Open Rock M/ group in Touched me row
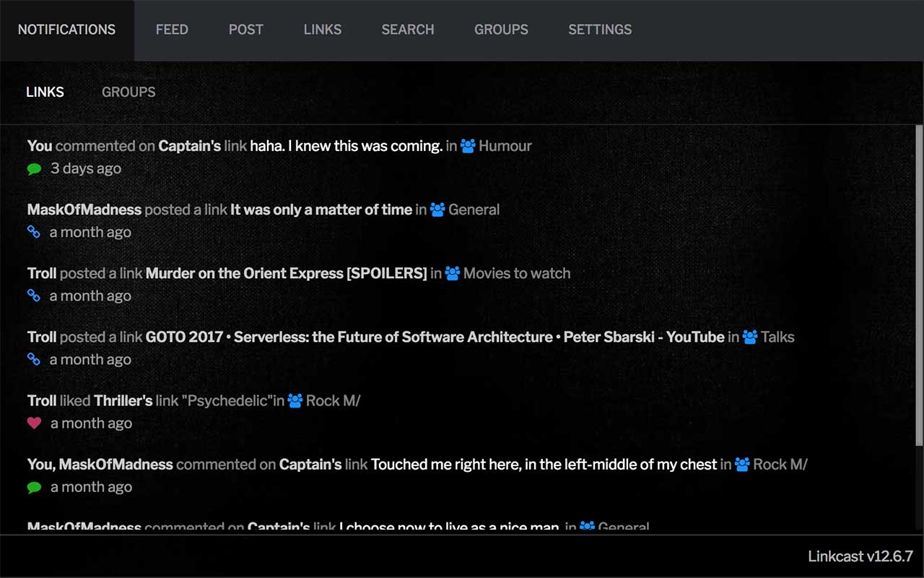The height and width of the screenshot is (578, 924). pos(780,464)
